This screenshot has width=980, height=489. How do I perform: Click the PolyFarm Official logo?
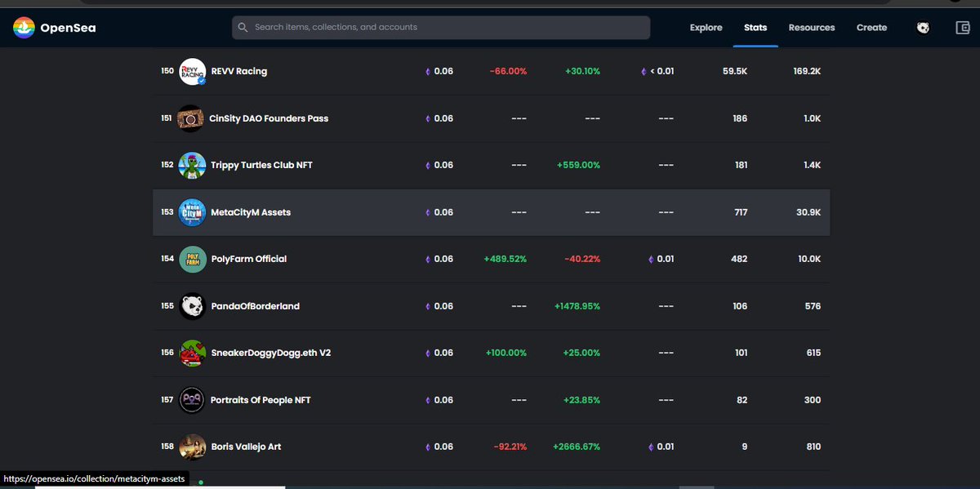(192, 260)
